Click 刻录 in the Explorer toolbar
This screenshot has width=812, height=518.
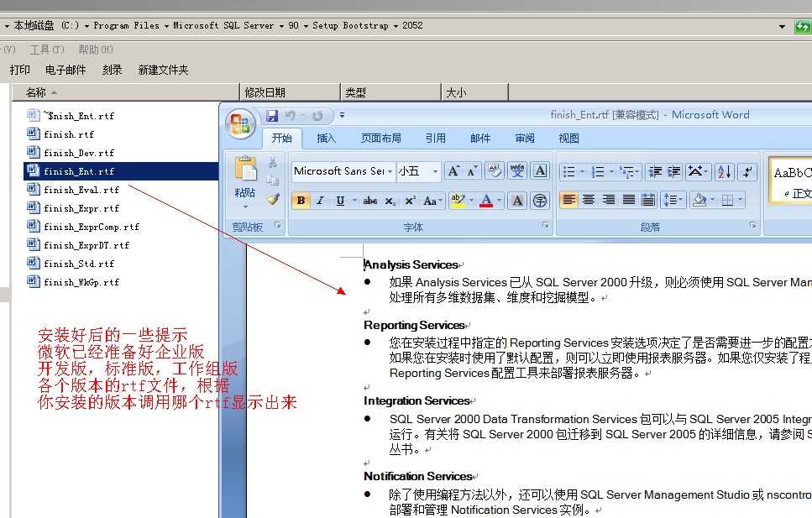pos(112,70)
